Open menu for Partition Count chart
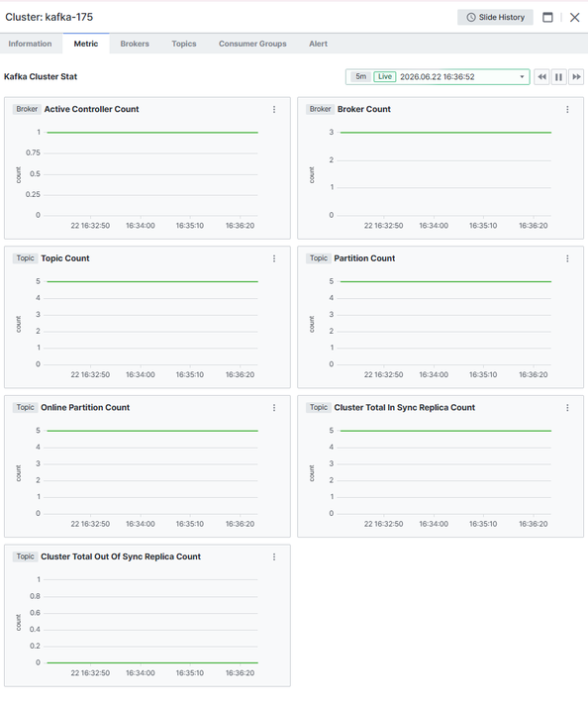This screenshot has height=706, width=588. pyautogui.click(x=567, y=258)
